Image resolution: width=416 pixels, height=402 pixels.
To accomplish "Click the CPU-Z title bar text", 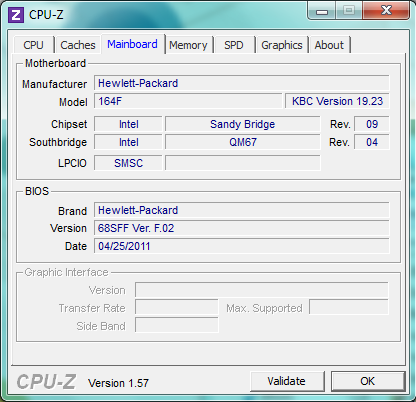I will (x=46, y=15).
